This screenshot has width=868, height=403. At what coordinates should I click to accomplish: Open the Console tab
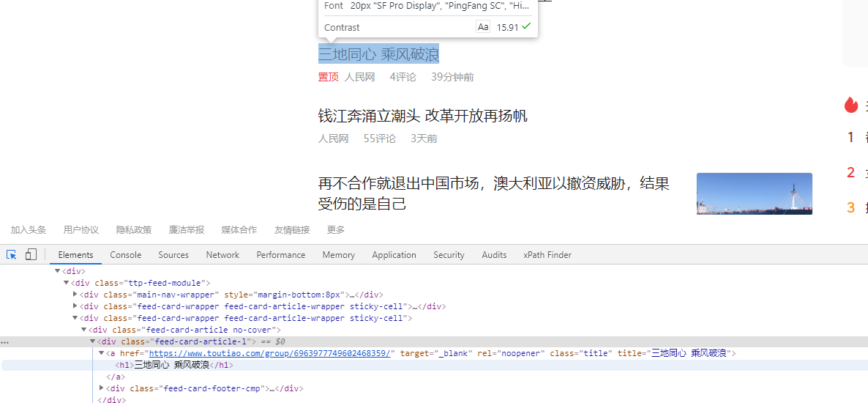(126, 255)
